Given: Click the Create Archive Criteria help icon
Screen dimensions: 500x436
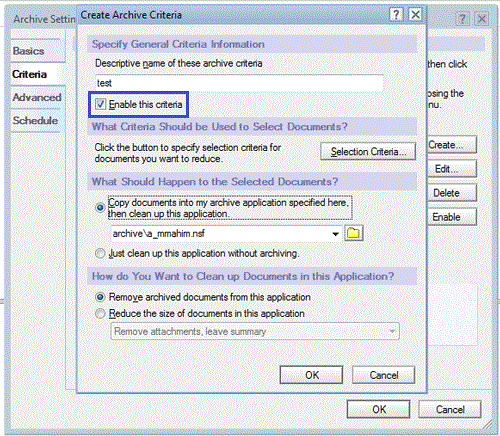Looking at the screenshot, I should (x=396, y=15).
